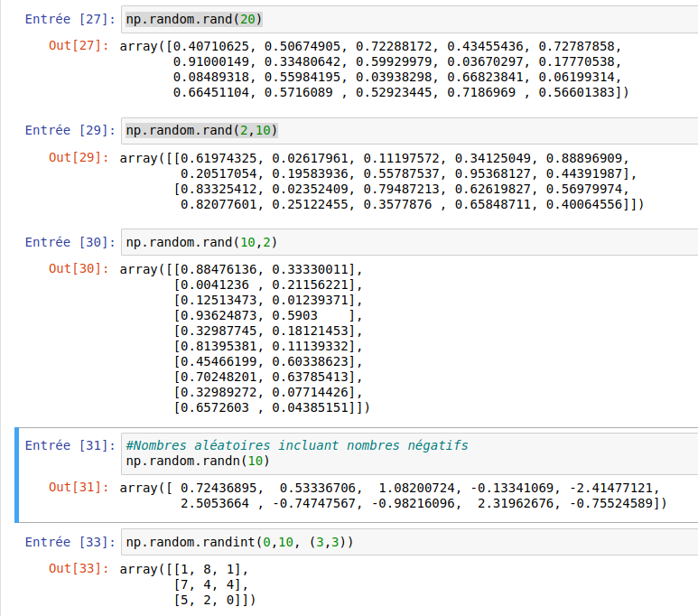Click the Entrée [29] prompt label

point(68,131)
